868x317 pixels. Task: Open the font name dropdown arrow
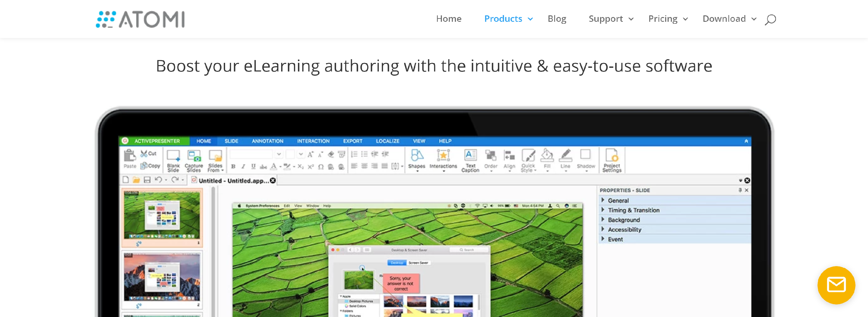point(279,154)
